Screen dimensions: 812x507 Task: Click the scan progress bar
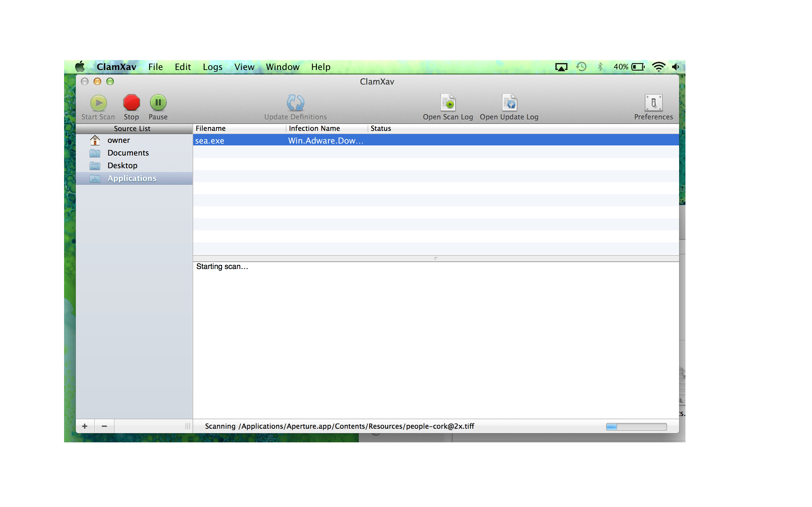[636, 426]
